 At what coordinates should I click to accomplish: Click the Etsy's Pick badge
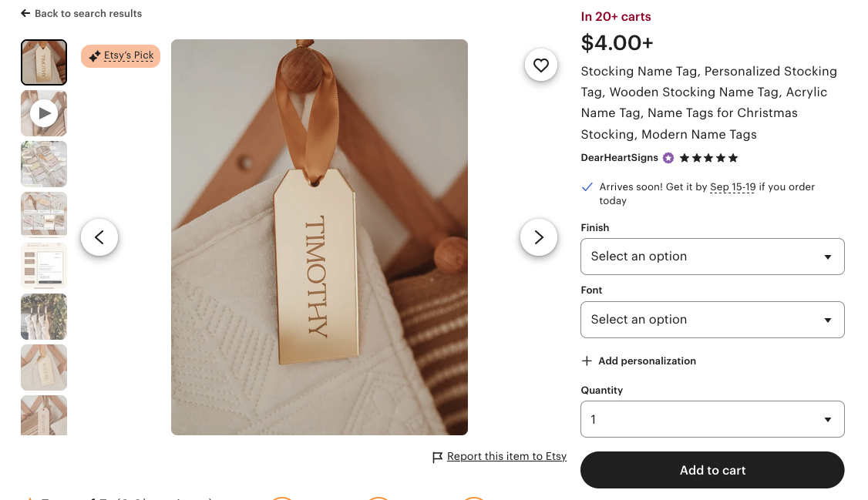120,55
